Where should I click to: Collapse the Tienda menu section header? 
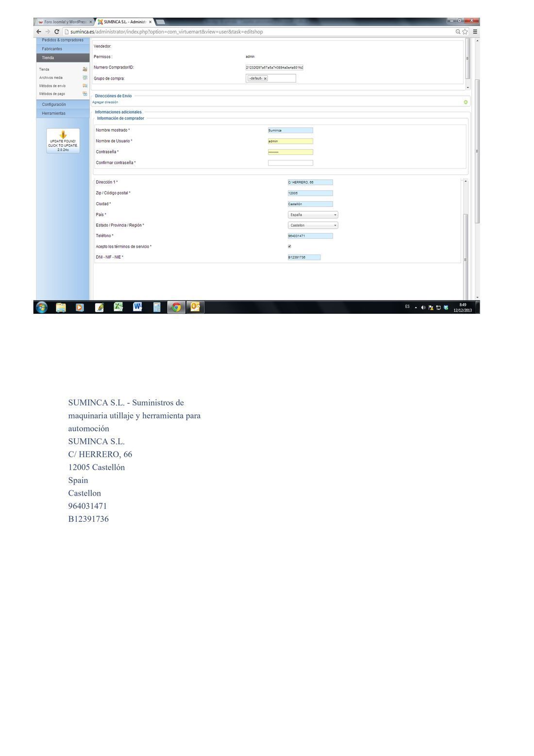coord(63,57)
